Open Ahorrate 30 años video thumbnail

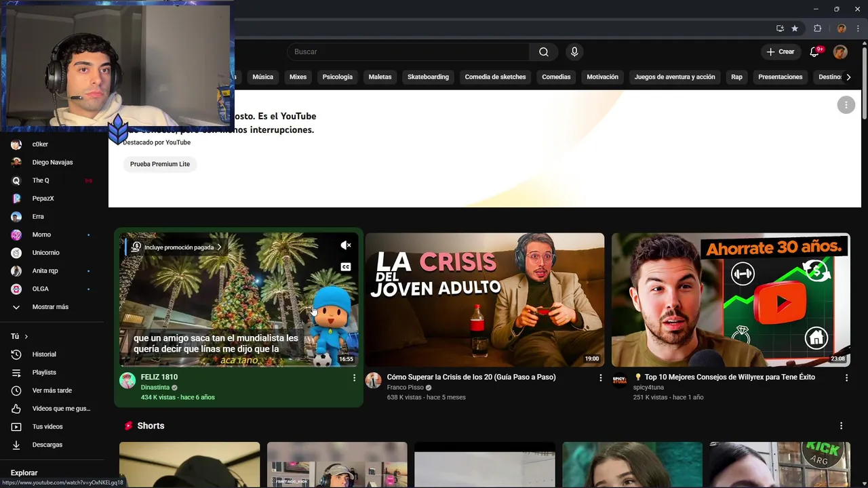click(731, 300)
